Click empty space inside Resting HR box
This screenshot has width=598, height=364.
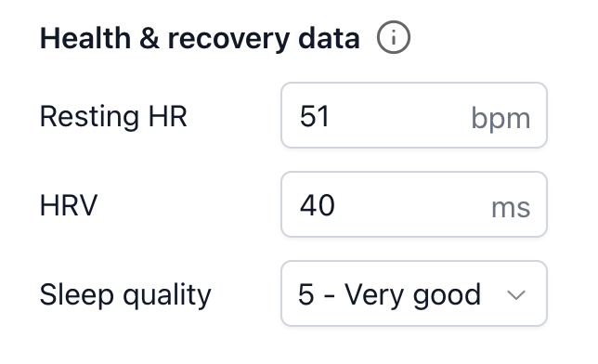tap(400, 115)
